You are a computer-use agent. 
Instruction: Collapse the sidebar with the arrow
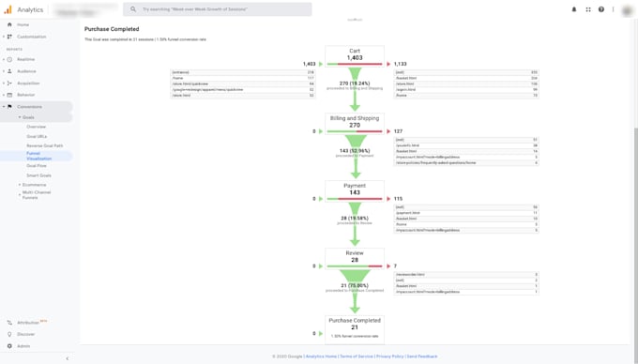pos(68,358)
